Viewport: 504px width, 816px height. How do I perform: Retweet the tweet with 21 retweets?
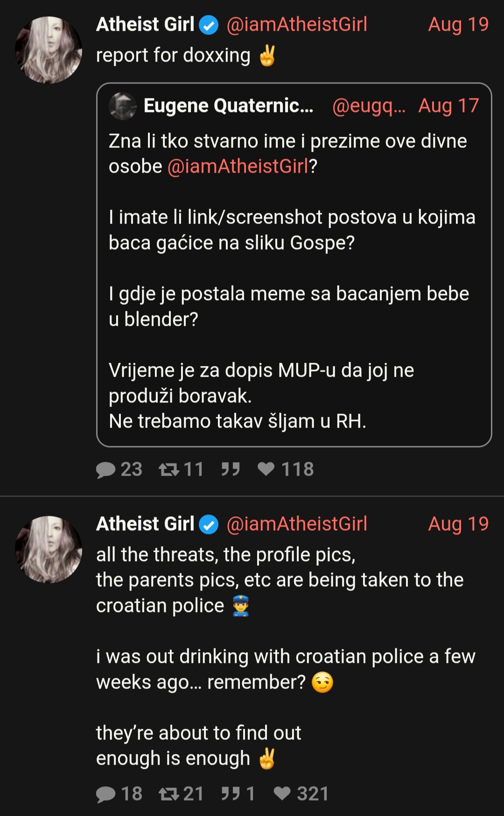click(181, 794)
